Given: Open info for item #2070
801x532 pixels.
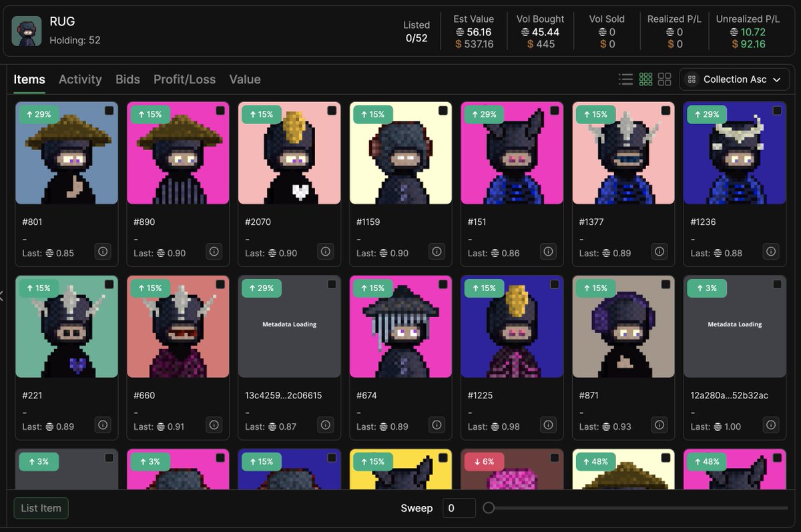Looking at the screenshot, I should point(326,252).
